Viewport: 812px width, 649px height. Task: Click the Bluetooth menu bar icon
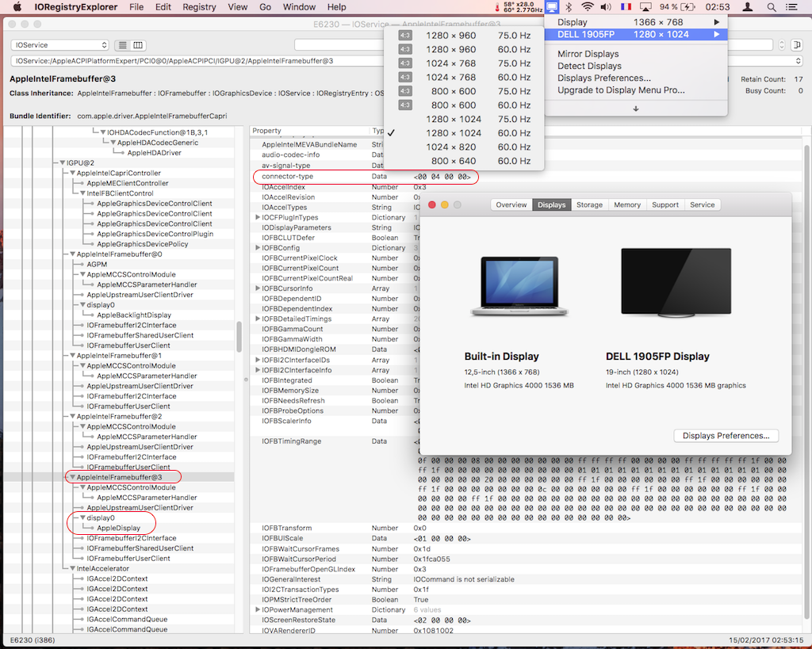569,7
